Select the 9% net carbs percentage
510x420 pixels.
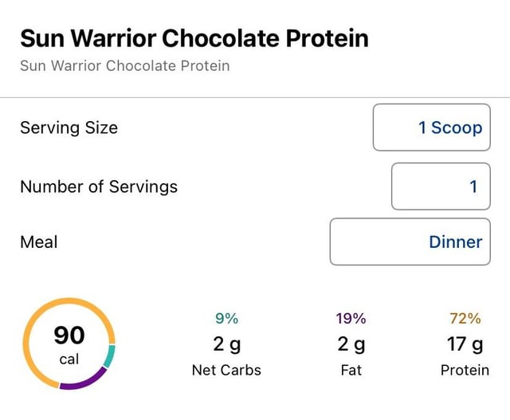(x=226, y=319)
